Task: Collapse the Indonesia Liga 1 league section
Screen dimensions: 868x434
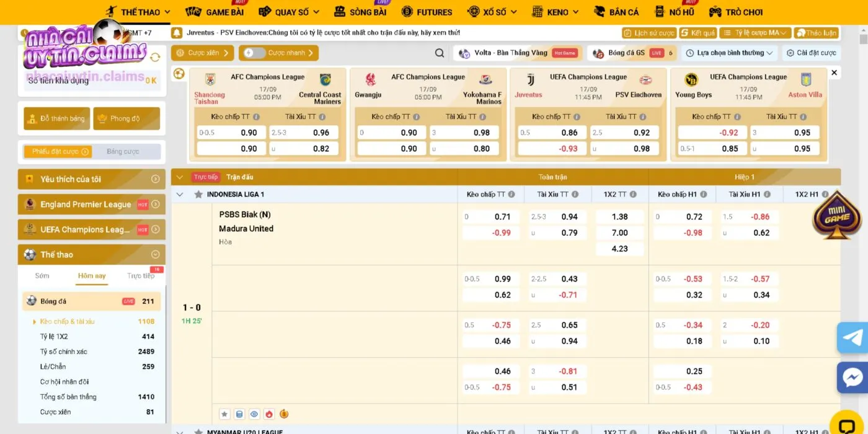Action: tap(180, 195)
